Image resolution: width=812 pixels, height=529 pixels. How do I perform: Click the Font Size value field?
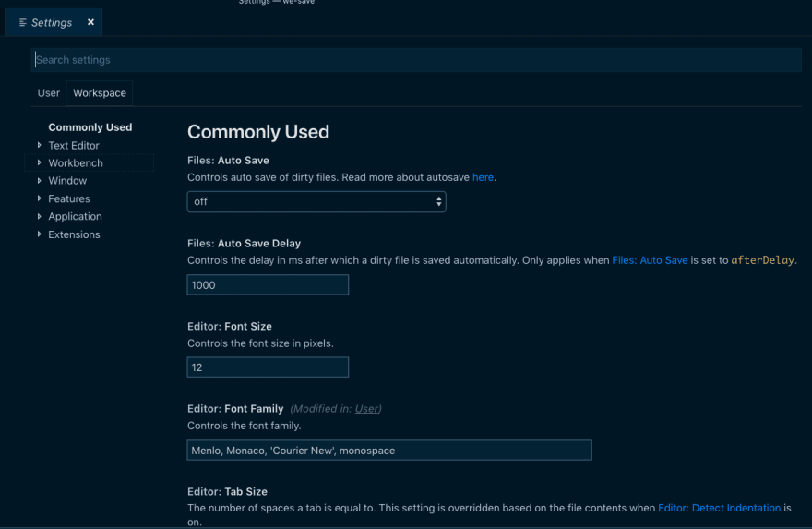coord(268,367)
